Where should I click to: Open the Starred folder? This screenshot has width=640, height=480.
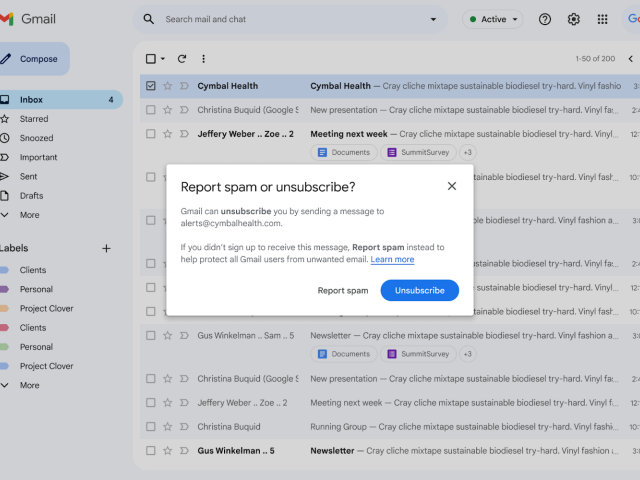point(34,119)
